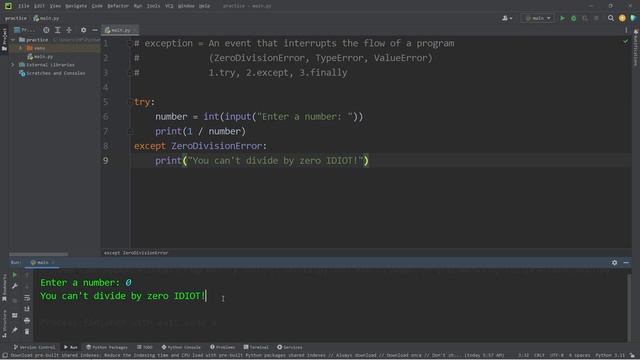Open the Edit menu
640x360 pixels.
pyautogui.click(x=39, y=6)
